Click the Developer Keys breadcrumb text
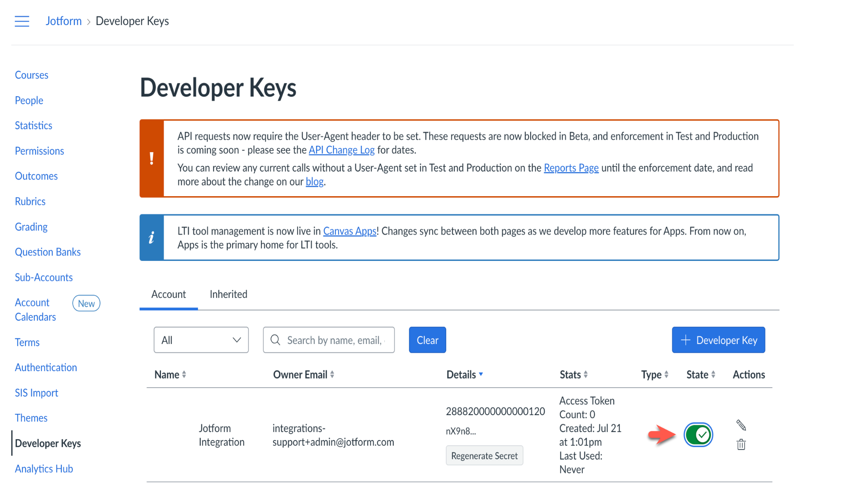This screenshot has width=868, height=488. pyautogui.click(x=132, y=21)
